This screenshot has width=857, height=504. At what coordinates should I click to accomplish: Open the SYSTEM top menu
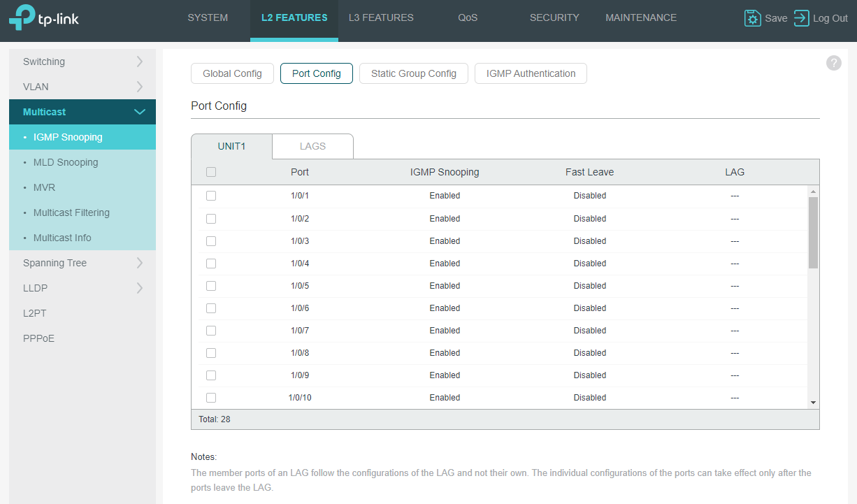208,18
